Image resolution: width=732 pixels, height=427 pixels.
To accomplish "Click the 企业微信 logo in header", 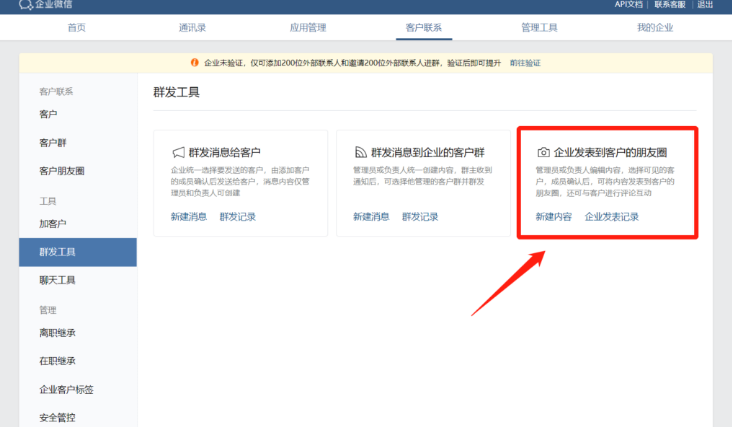I will pyautogui.click(x=46, y=5).
